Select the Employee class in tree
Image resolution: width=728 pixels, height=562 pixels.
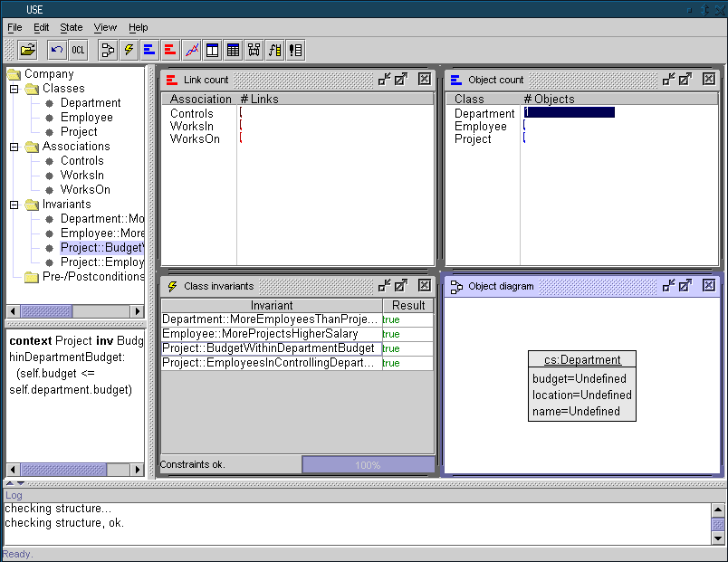click(86, 118)
